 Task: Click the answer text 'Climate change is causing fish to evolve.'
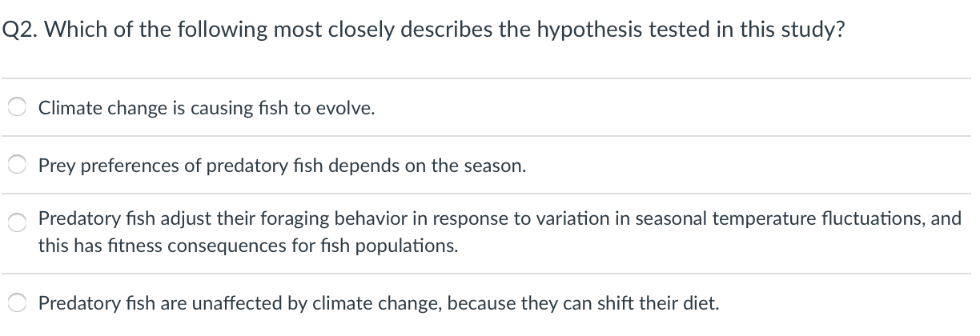pyautogui.click(x=207, y=108)
